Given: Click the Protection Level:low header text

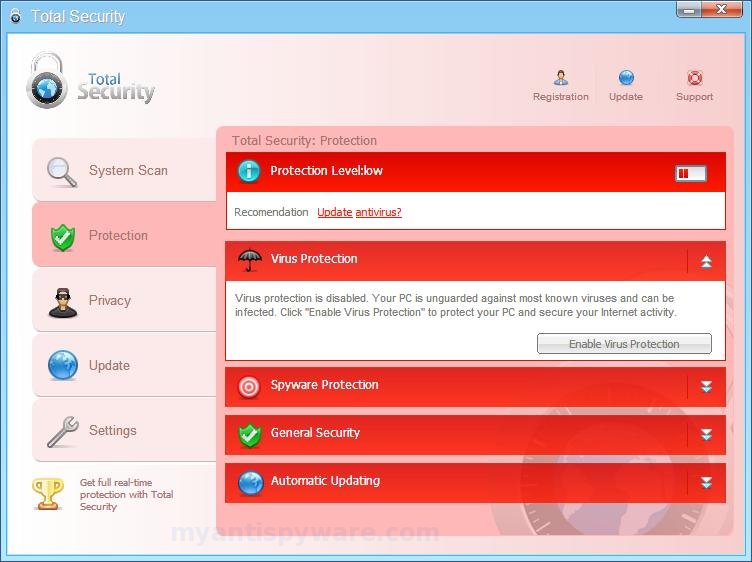Looking at the screenshot, I should pyautogui.click(x=326, y=171).
